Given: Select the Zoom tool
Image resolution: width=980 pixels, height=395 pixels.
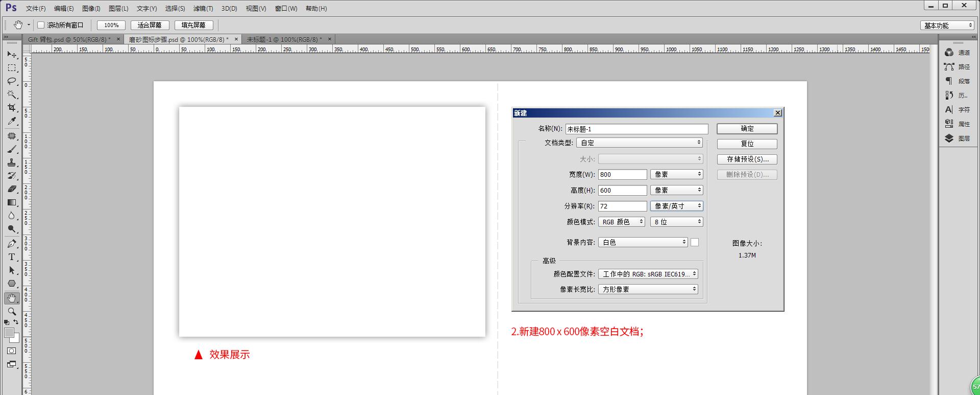Looking at the screenshot, I should (x=12, y=311).
